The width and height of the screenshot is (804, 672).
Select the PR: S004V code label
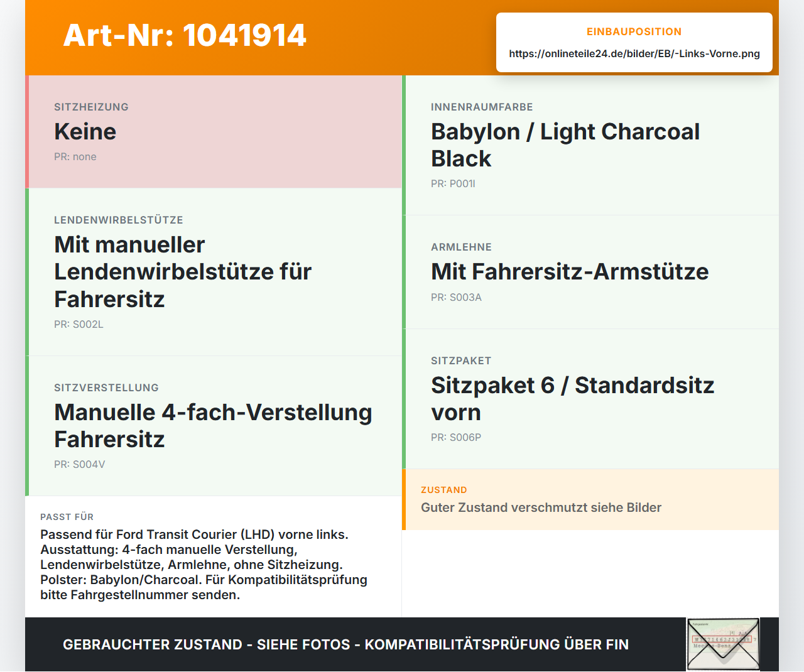tap(80, 465)
